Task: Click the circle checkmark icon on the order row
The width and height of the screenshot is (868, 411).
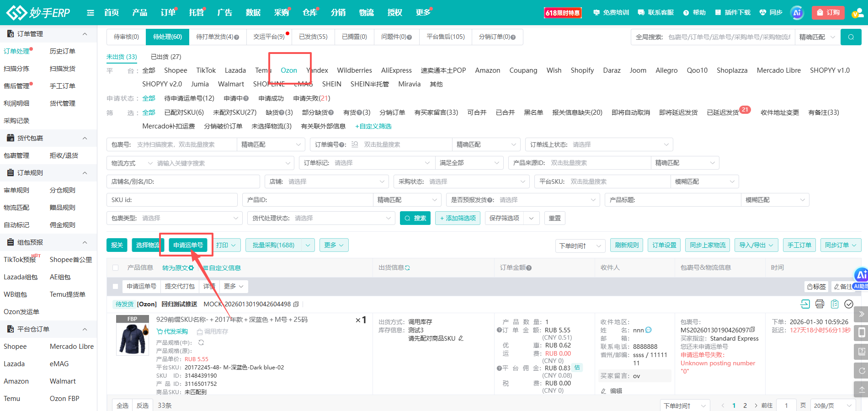Action: pos(849,304)
